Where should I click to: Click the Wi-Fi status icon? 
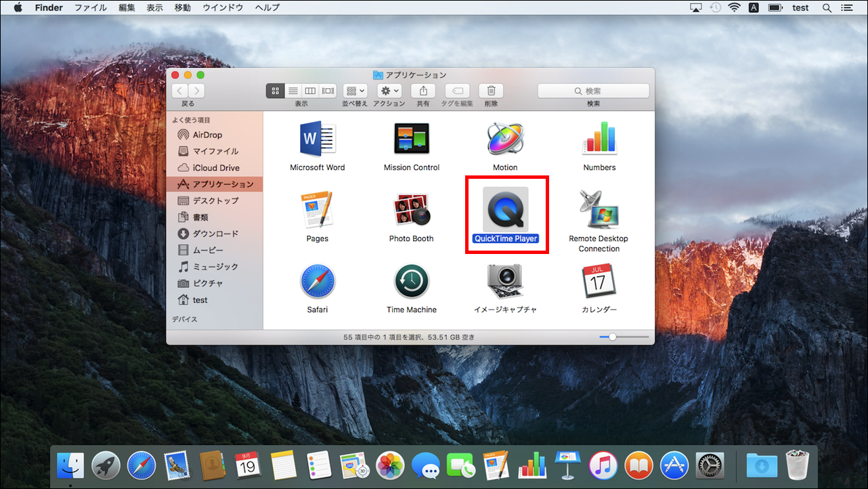pos(735,7)
